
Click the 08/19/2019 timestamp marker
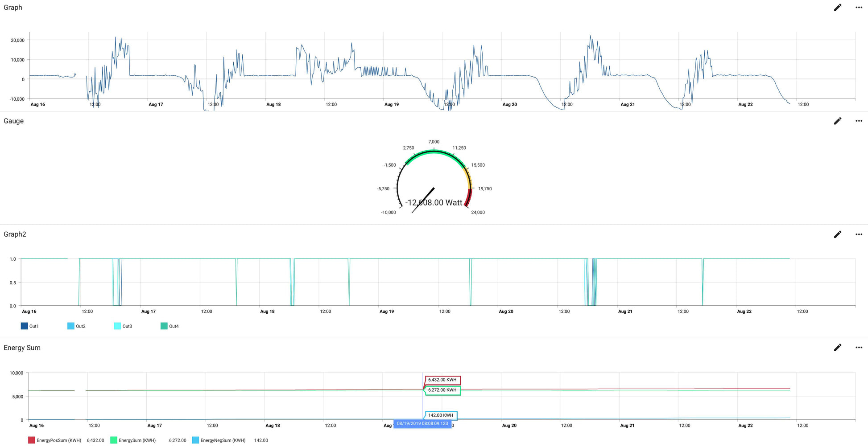(422, 423)
